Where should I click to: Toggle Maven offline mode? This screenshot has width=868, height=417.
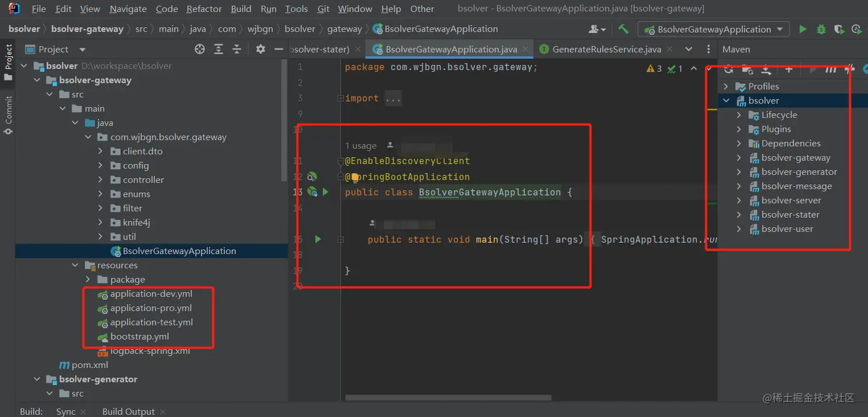click(851, 69)
